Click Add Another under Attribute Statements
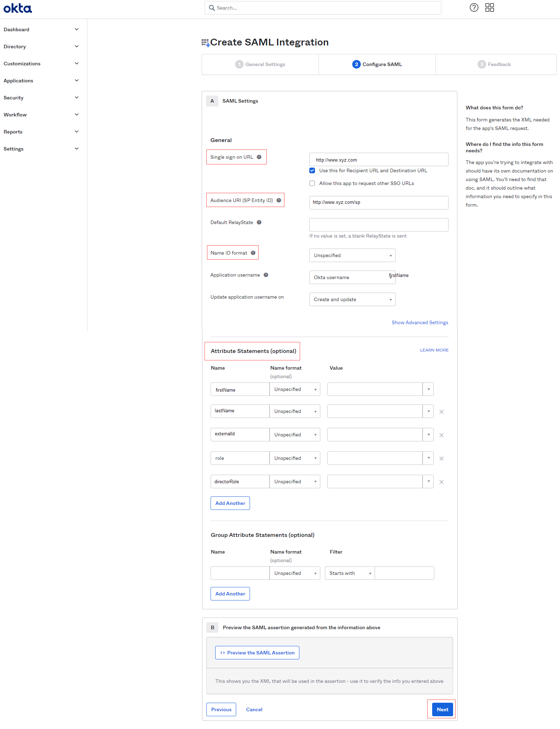 [230, 503]
